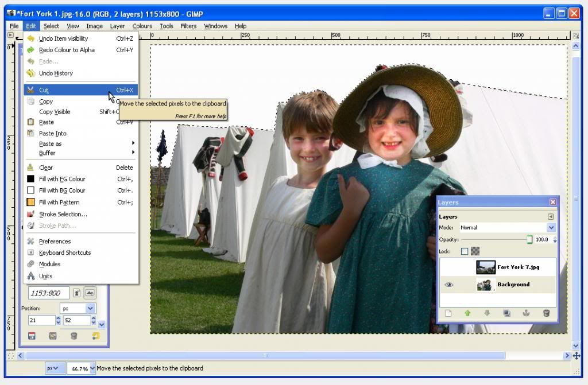This screenshot has height=385, width=588.
Task: Choose Fill with Pattern menu entry
Action: point(80,202)
